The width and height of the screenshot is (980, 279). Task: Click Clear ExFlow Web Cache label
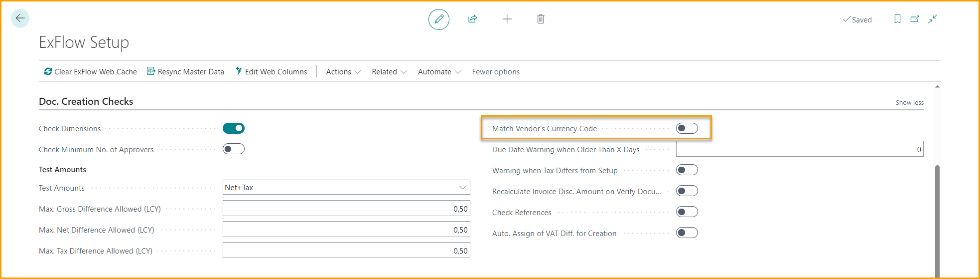coord(96,72)
